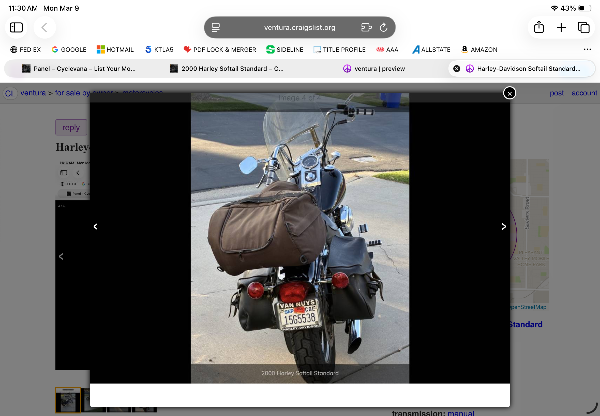The width and height of the screenshot is (600, 416).
Task: Open the Safari share menu
Action: tap(538, 27)
